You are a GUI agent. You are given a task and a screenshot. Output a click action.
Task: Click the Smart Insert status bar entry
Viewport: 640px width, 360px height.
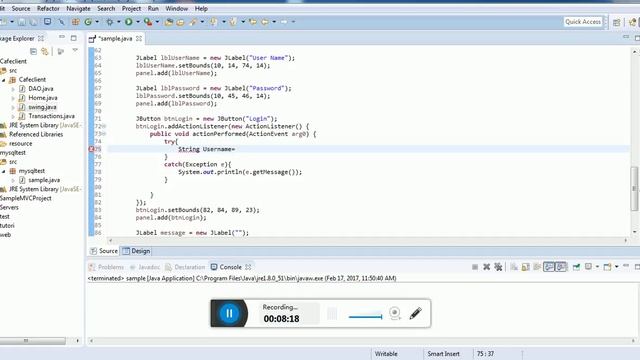tap(443, 354)
